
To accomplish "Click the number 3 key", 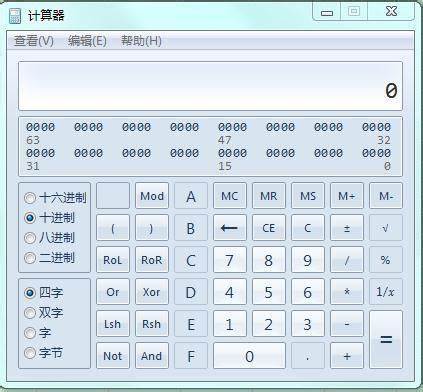I will point(308,324).
